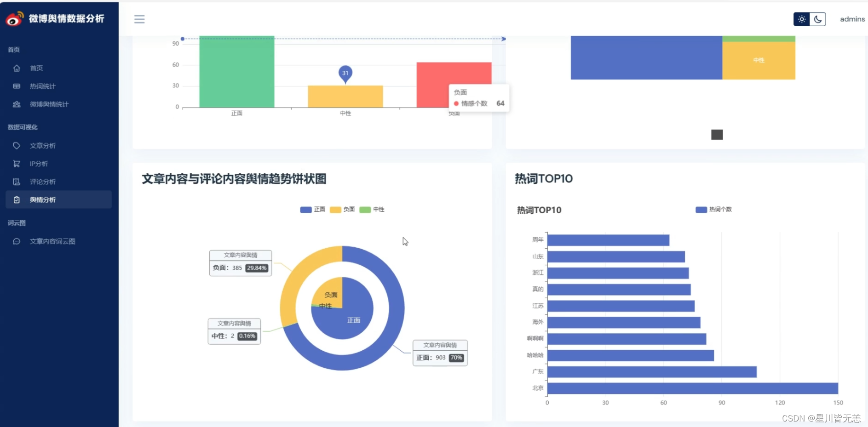Click the tag icon beside 文章分析
This screenshot has height=427, width=868.
pos(17,146)
